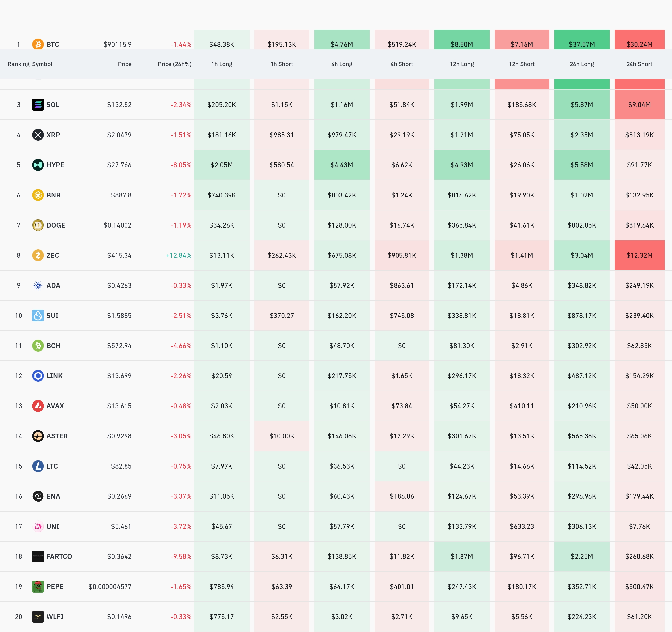Screen dimensions: 672x632
Task: Click ZEC 24h Short $12.32M cell
Action: coord(639,255)
